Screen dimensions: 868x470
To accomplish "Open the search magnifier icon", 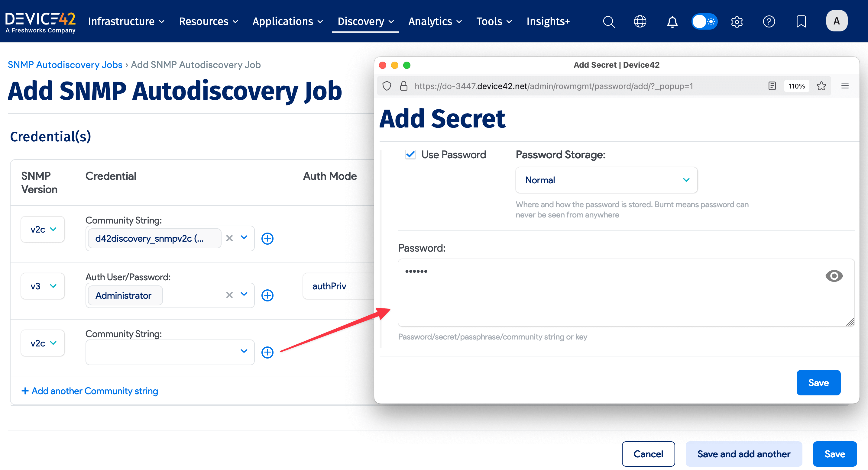I will [x=609, y=21].
